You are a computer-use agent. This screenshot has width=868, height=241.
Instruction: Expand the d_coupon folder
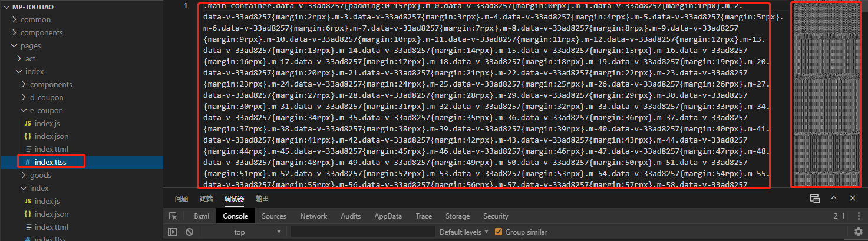(x=46, y=97)
